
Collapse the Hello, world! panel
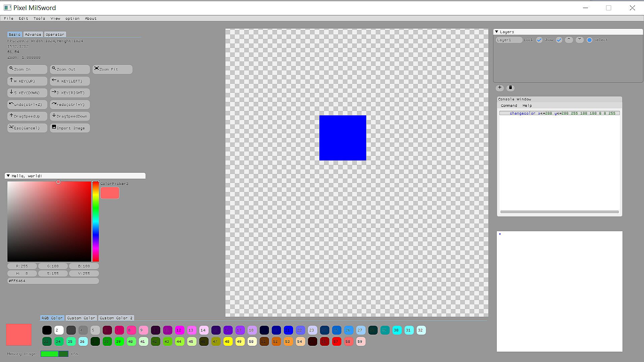(x=8, y=176)
